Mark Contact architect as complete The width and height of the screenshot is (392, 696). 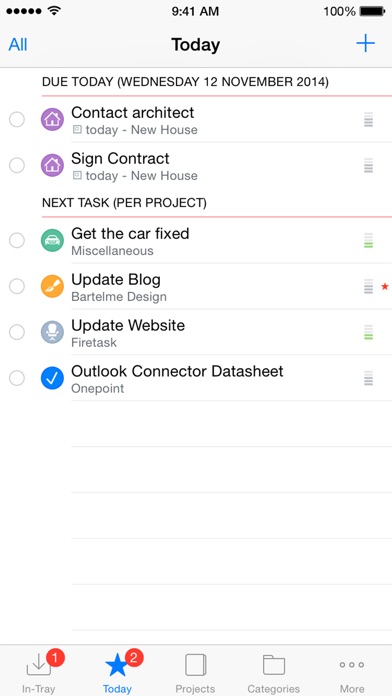17,119
